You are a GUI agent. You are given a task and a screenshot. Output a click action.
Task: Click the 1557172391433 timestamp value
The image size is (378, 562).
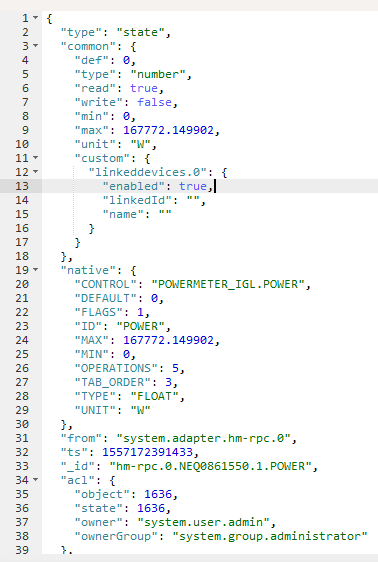(147, 452)
